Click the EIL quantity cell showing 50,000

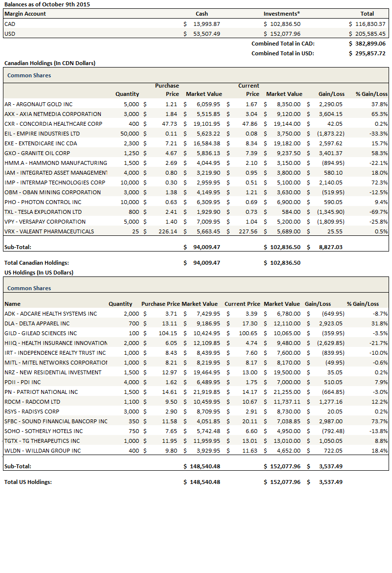pos(129,134)
